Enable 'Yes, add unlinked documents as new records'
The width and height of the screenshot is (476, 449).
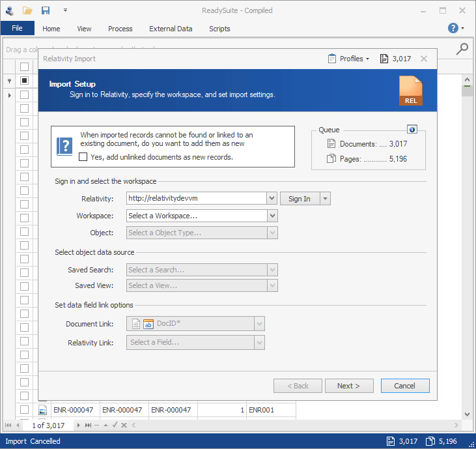point(83,157)
